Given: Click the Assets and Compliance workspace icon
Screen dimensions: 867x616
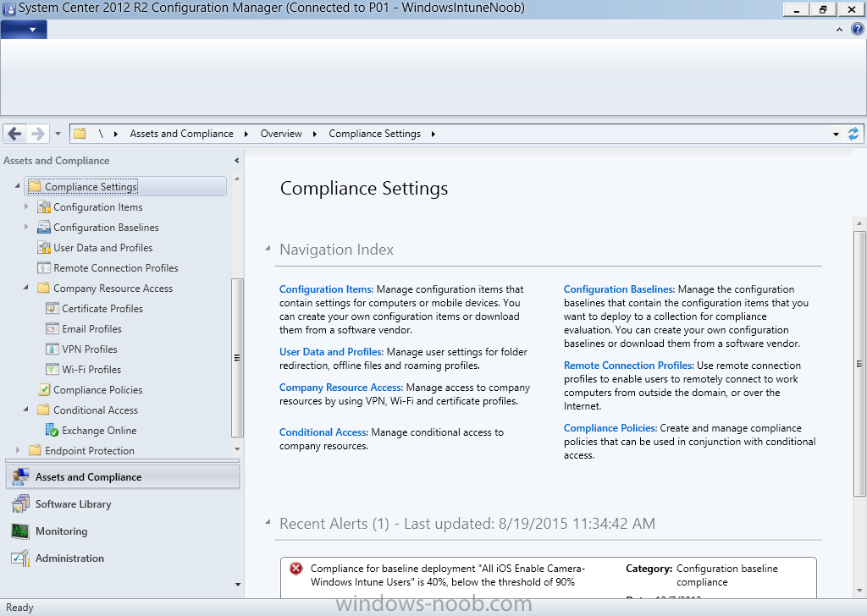Looking at the screenshot, I should click(20, 476).
